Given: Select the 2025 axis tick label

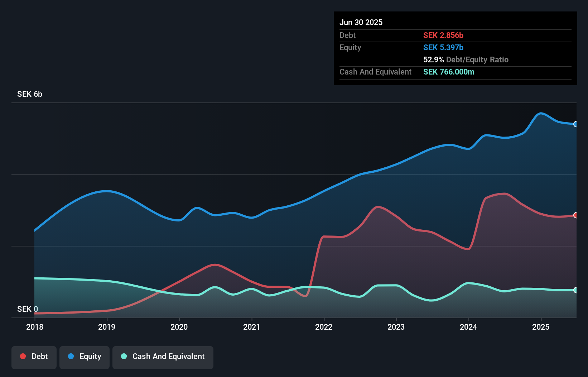Looking at the screenshot, I should (541, 327).
